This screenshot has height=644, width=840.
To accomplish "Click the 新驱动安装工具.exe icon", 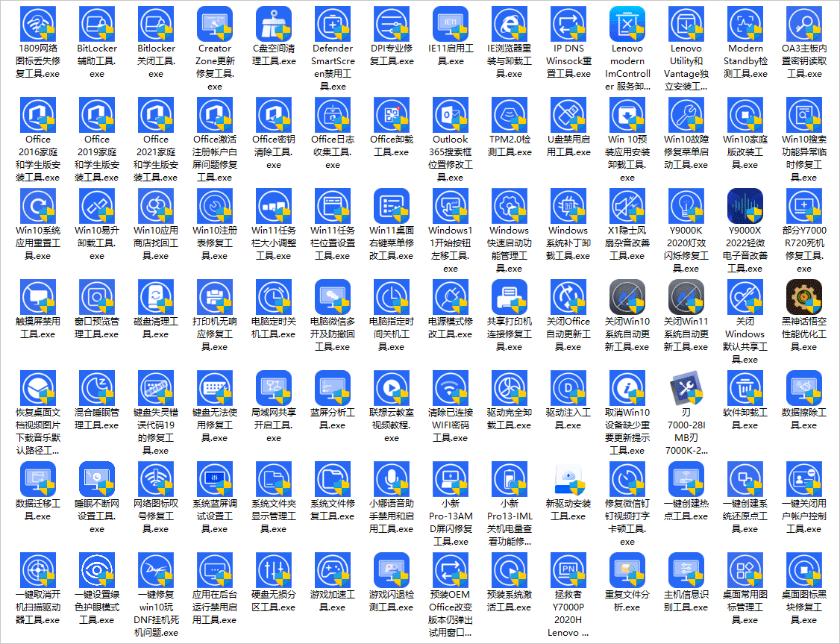I will click(x=568, y=480).
